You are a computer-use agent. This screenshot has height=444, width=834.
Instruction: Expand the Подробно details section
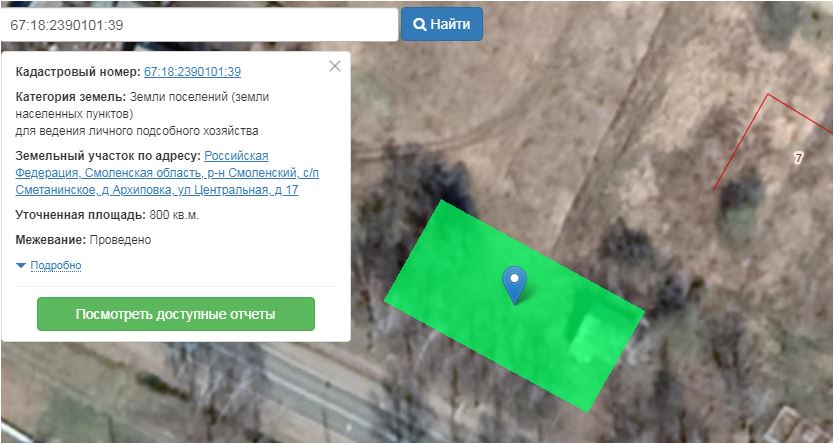pyautogui.click(x=55, y=265)
